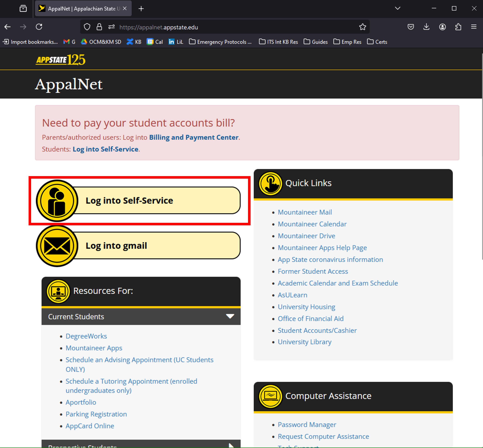Image resolution: width=483 pixels, height=448 pixels.
Task: Click the gmail envelope icon
Action: 57,246
